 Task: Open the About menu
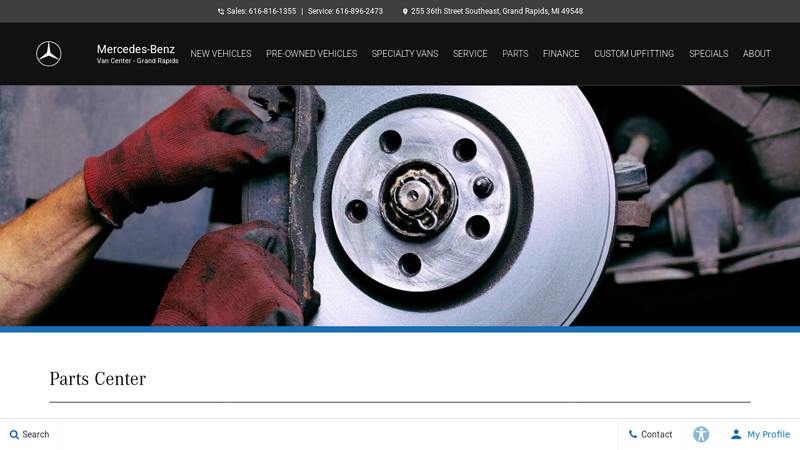click(757, 54)
